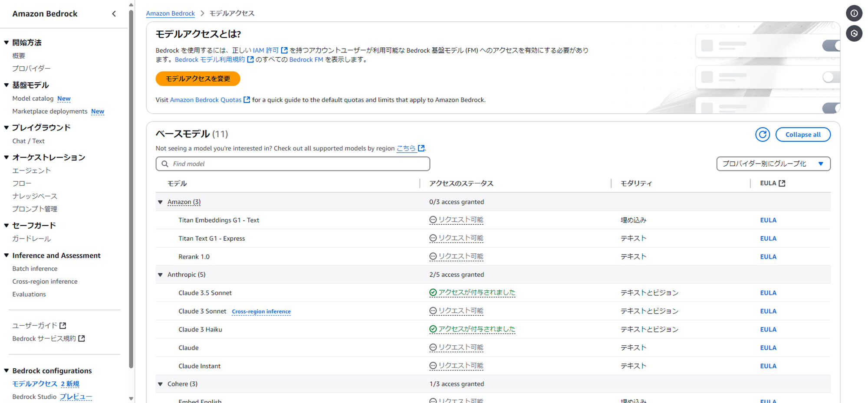Screen dimensions: 868x403
Task: Open Batch inference page
Action: 35,269
